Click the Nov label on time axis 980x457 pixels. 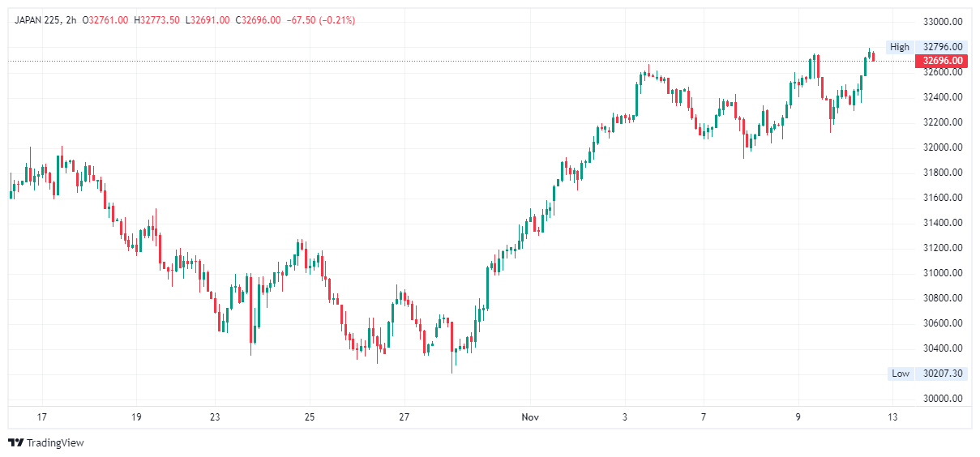click(529, 417)
